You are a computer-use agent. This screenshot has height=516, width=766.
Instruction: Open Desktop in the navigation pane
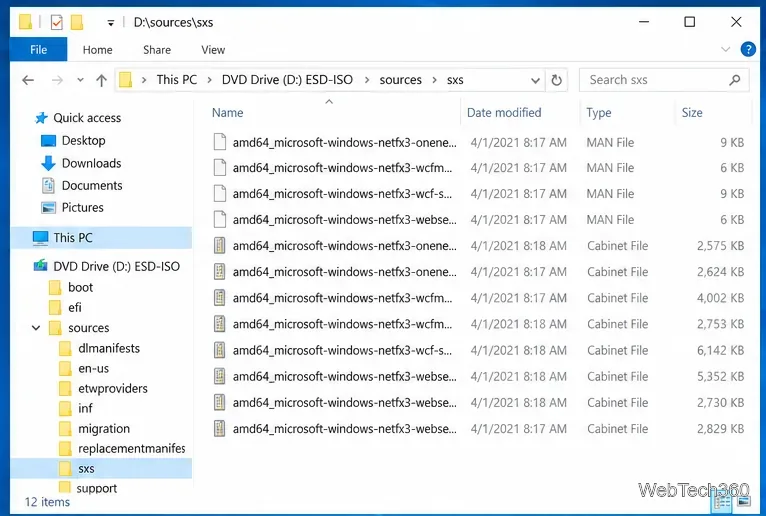pos(73,141)
